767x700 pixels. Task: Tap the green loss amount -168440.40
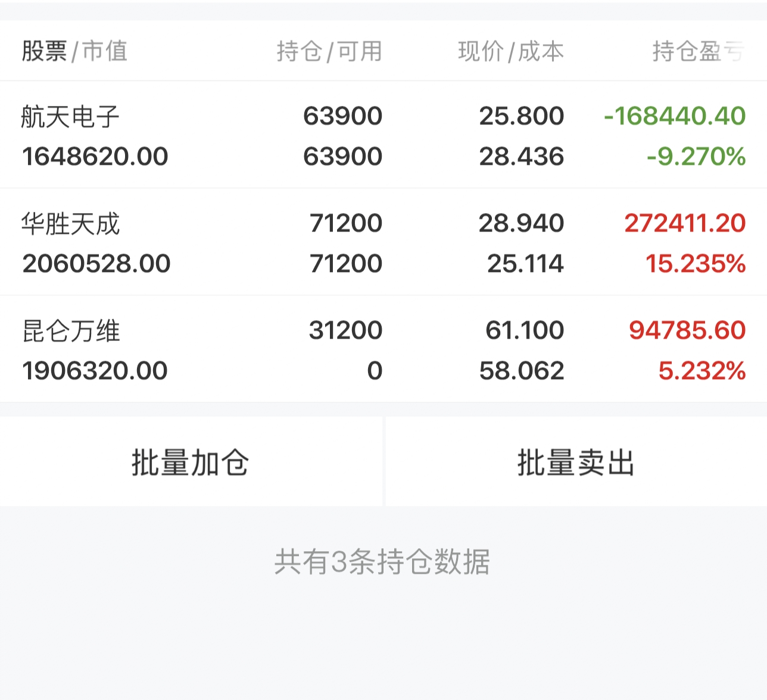click(x=674, y=116)
